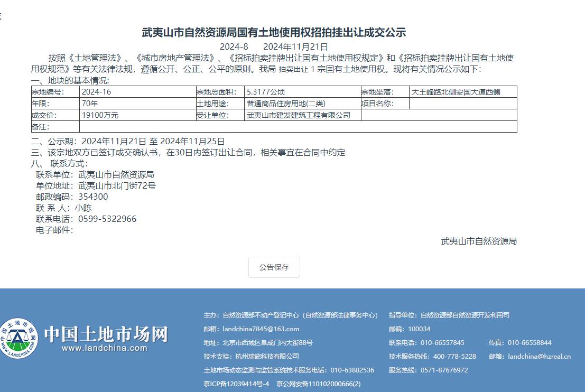The height and width of the screenshot is (392, 585).
Task: Select the location cell 大王峰路北侧安国大道西侧
Action: (463, 92)
